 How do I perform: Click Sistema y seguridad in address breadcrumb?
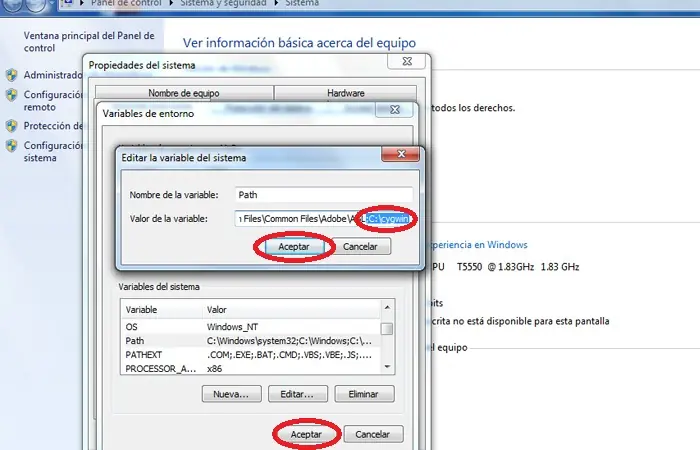point(223,3)
